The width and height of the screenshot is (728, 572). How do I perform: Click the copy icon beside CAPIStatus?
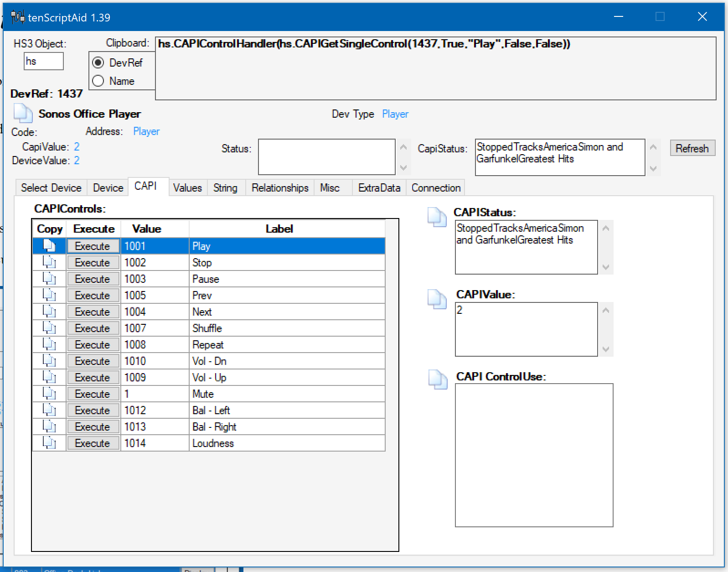[437, 217]
